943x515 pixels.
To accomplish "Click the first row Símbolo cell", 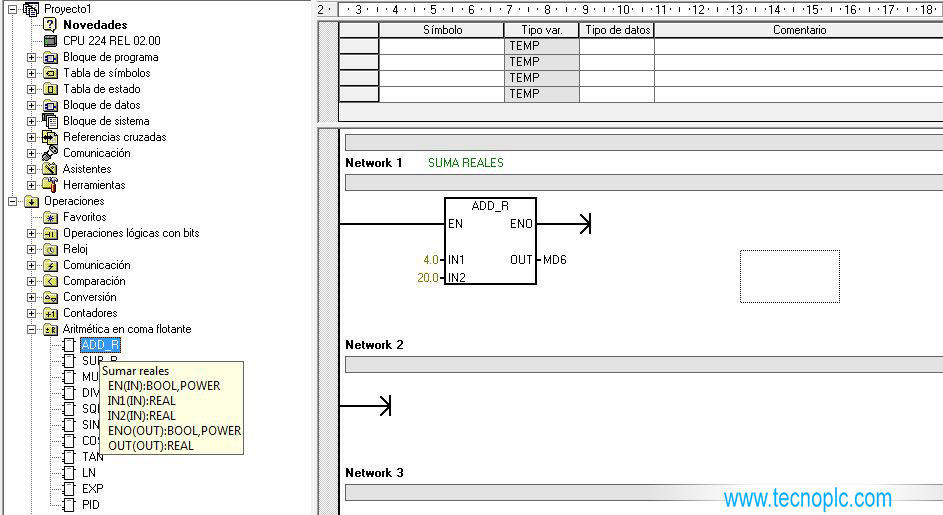I will (442, 46).
